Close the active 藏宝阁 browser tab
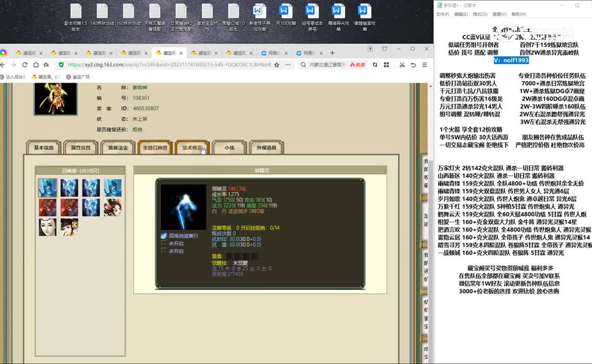This screenshot has height=364, width=592. [x=181, y=53]
